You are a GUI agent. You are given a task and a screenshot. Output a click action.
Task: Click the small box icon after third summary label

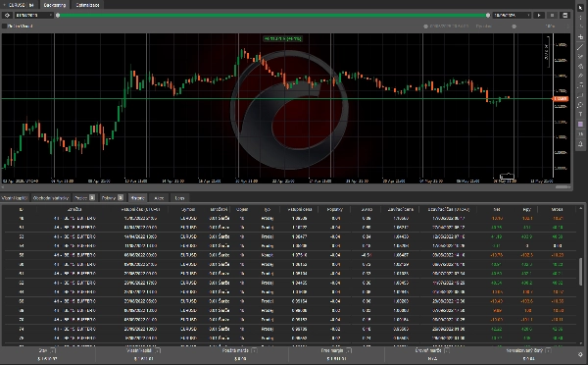(x=254, y=350)
